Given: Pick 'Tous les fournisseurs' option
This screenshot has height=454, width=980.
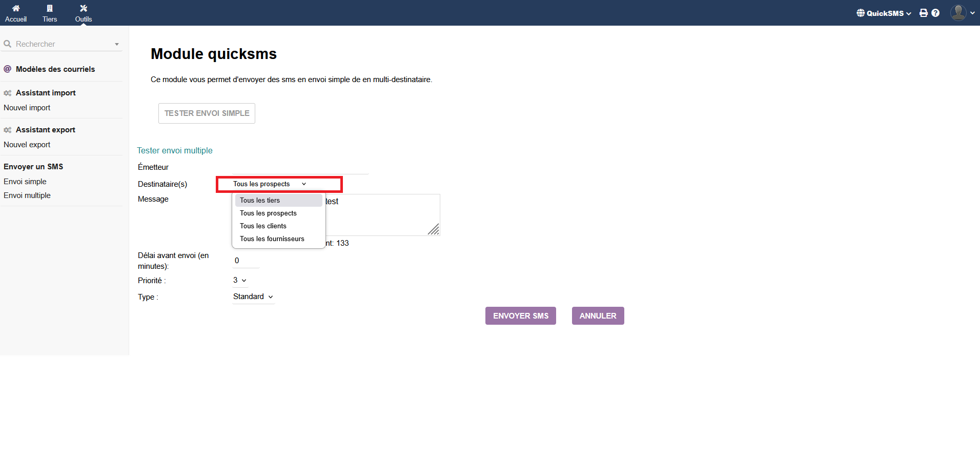Looking at the screenshot, I should point(272,239).
